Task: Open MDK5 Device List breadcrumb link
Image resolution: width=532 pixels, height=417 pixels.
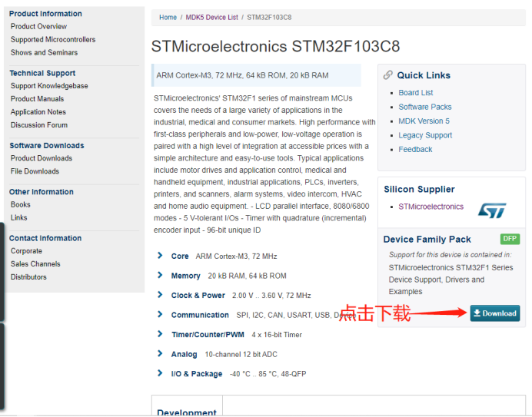Action: 211,18
